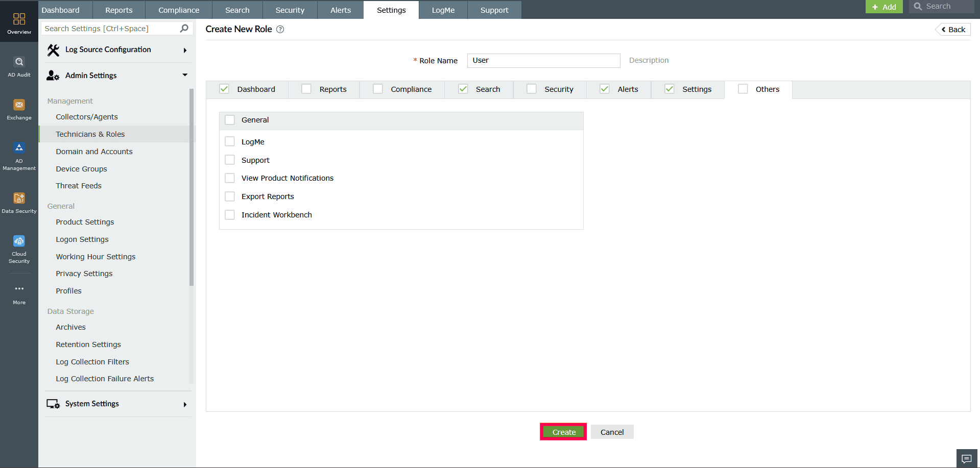
Task: Select the AD Audit sidebar icon
Action: (19, 65)
